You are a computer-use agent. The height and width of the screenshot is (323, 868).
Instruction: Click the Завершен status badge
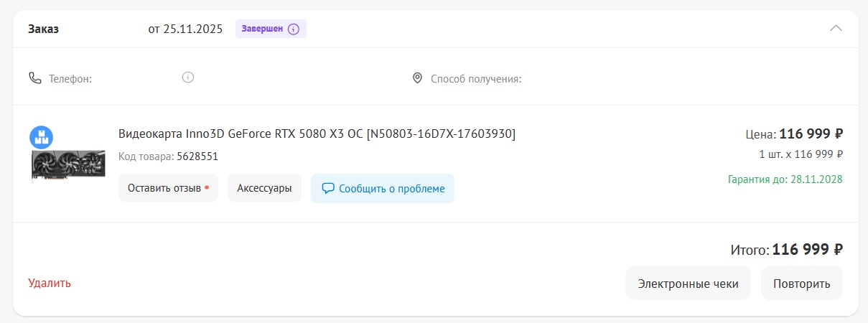coord(271,29)
